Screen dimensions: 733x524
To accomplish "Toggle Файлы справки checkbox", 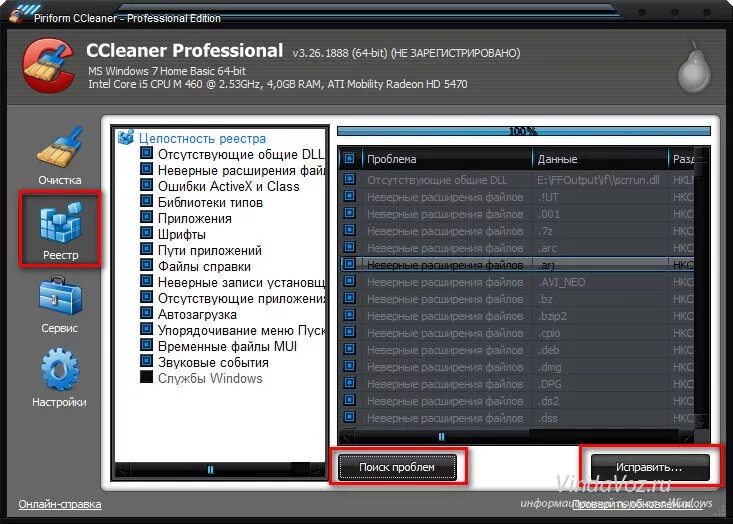I will (146, 265).
